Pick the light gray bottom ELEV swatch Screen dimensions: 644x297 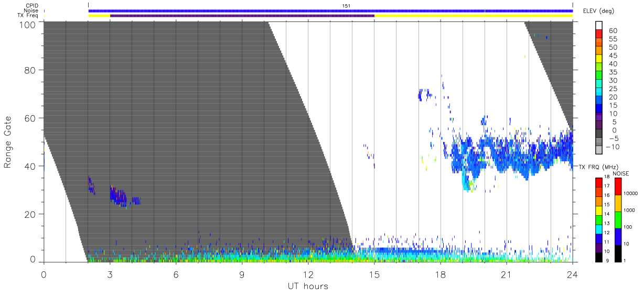coord(599,151)
